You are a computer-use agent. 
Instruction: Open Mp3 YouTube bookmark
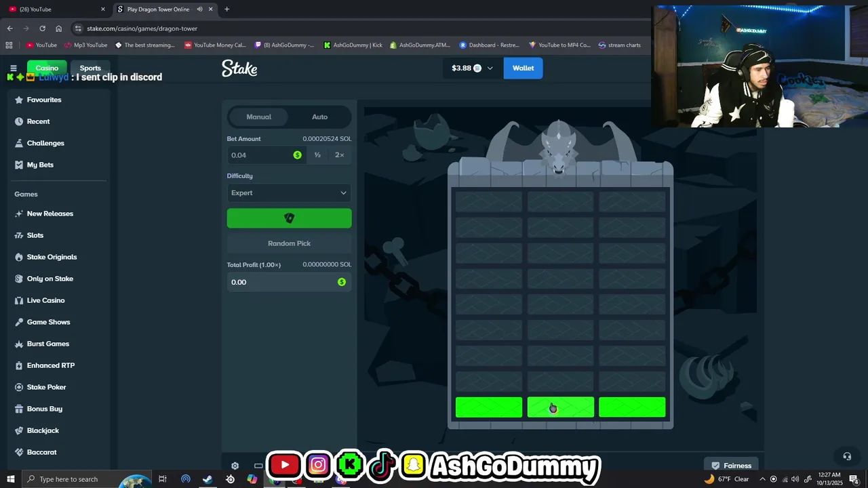click(85, 45)
